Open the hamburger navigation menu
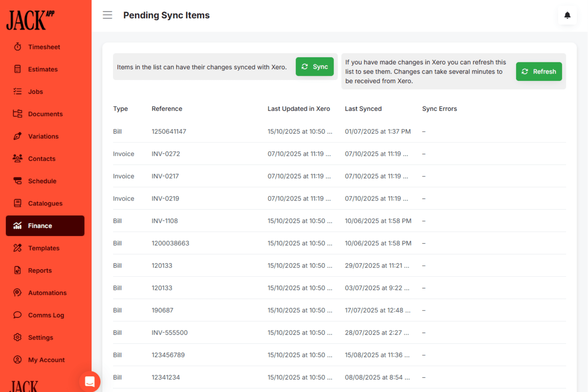Screen dimensions: 588x392 click(107, 15)
